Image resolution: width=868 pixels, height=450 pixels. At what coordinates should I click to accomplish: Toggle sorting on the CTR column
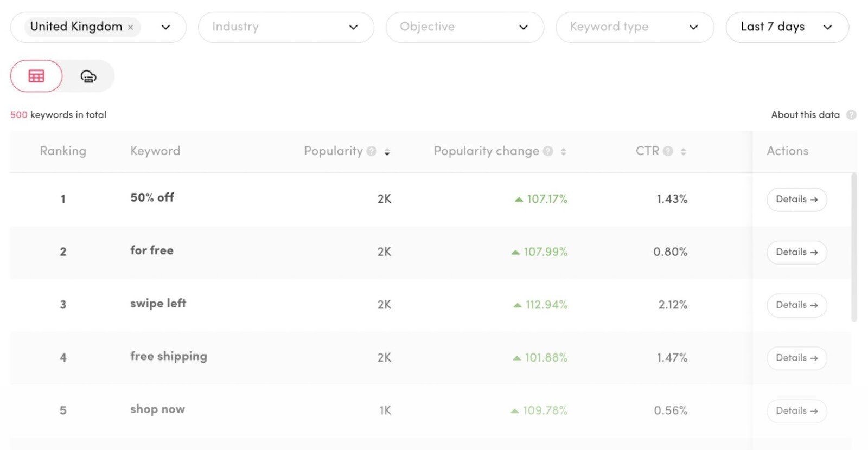pos(684,152)
